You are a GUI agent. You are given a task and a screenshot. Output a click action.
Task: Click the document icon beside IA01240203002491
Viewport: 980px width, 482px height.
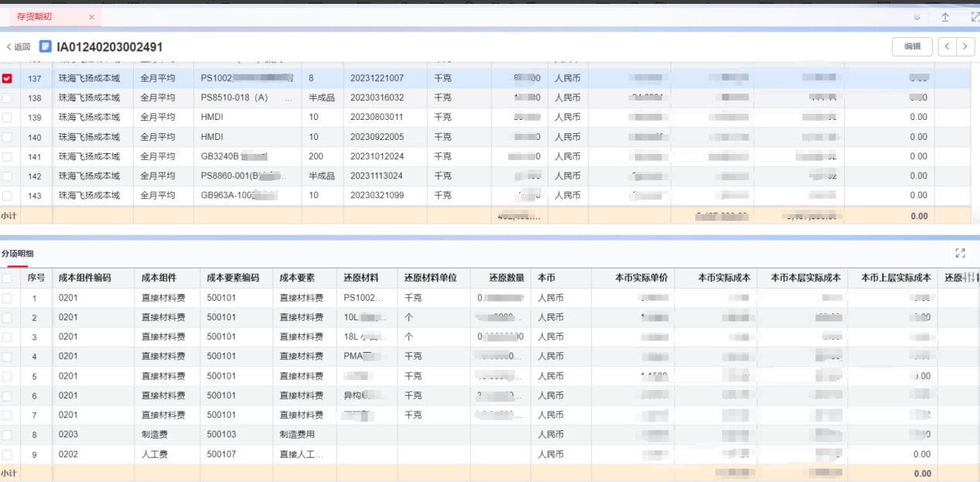[x=46, y=47]
